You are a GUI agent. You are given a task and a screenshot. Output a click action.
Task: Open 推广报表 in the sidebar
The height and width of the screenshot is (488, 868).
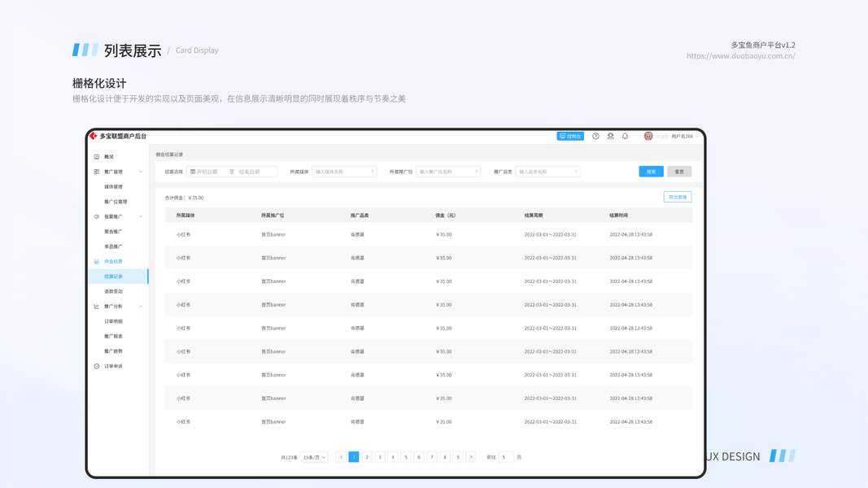coord(113,336)
